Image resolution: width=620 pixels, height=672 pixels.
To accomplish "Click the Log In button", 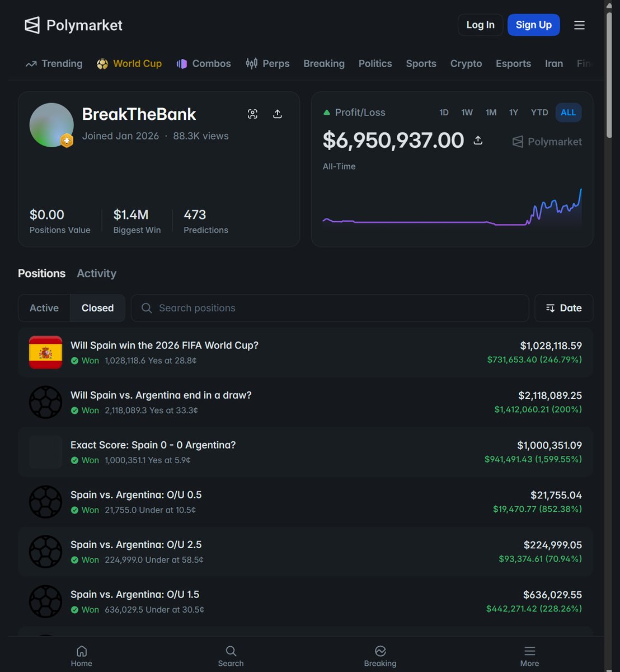I will [x=481, y=25].
